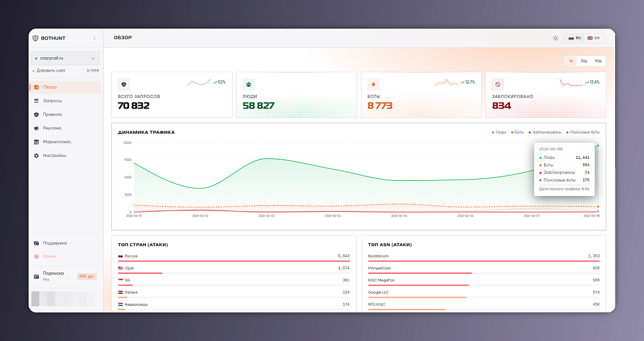
Task: Click the BotHunt shield logo icon
Action: pos(35,38)
